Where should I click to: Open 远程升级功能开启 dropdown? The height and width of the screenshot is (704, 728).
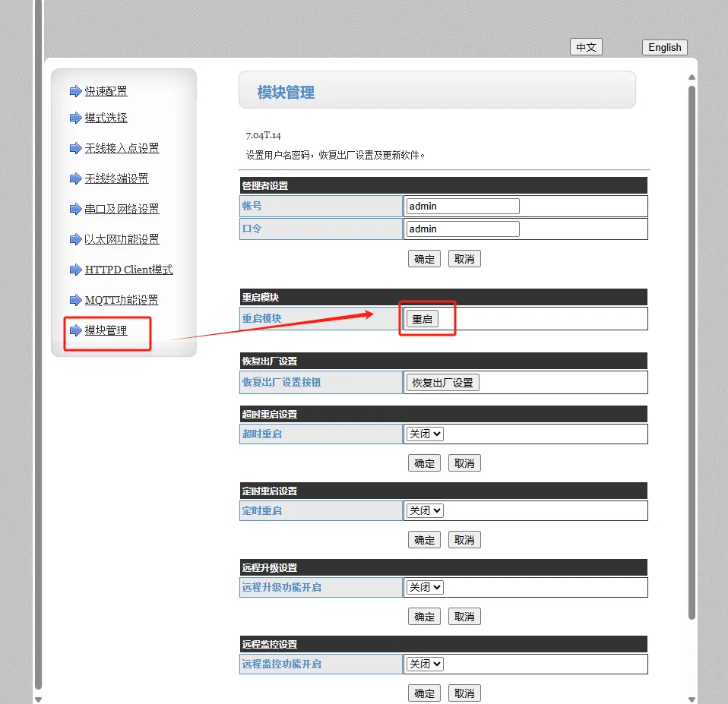[425, 587]
